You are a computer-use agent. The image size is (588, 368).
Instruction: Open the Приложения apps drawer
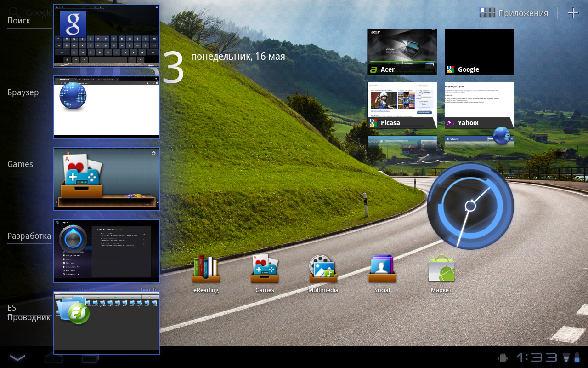514,13
